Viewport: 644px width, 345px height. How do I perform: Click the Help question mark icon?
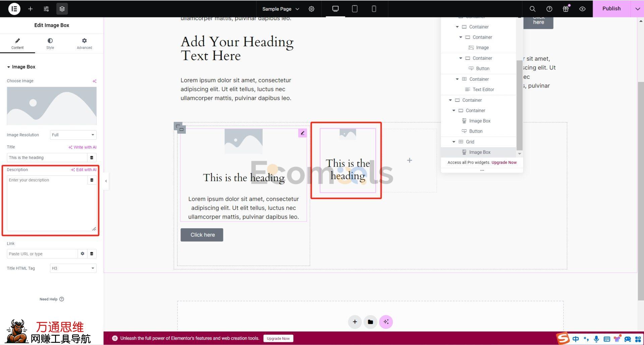pos(549,9)
